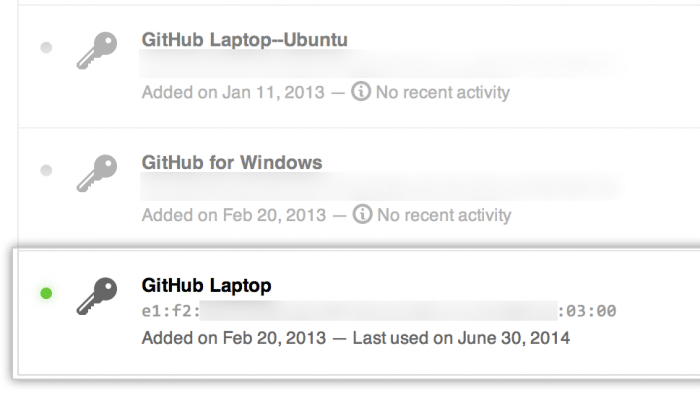Image resolution: width=700 pixels, height=393 pixels.
Task: Click 'Added on Jan 11, 2013' text
Action: pos(233,92)
